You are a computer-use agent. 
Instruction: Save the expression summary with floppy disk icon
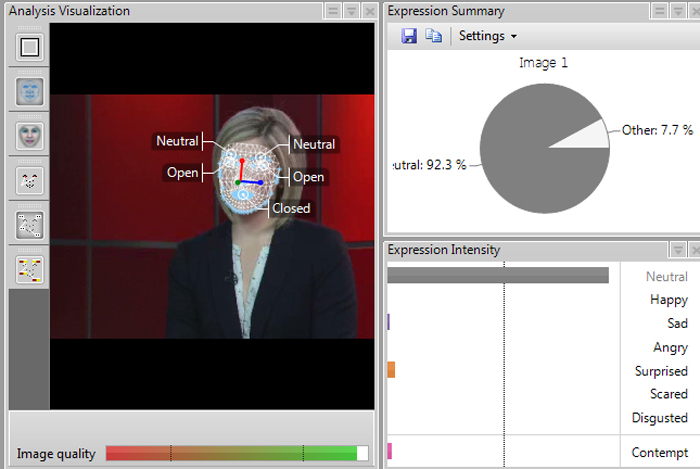tap(409, 36)
